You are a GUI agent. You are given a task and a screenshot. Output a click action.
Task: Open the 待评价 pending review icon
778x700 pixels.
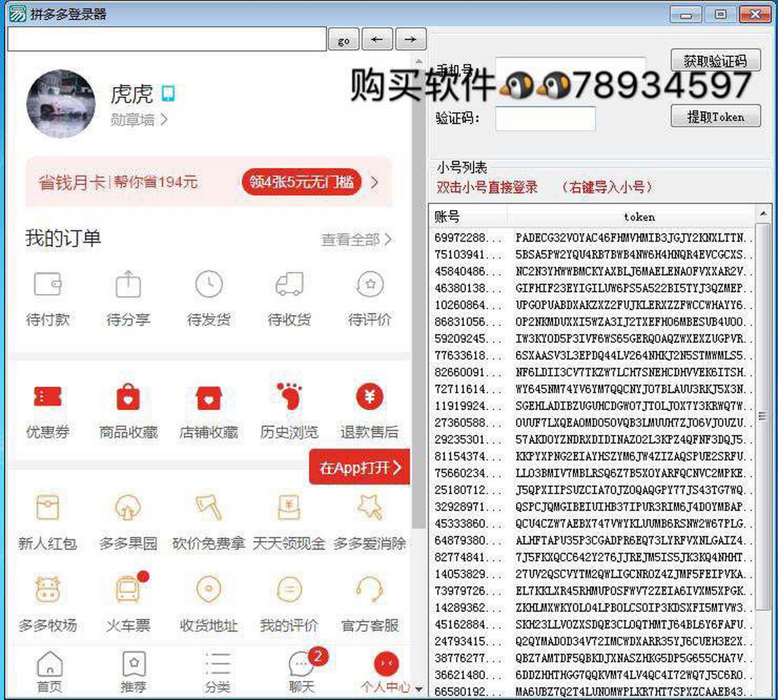(x=370, y=284)
